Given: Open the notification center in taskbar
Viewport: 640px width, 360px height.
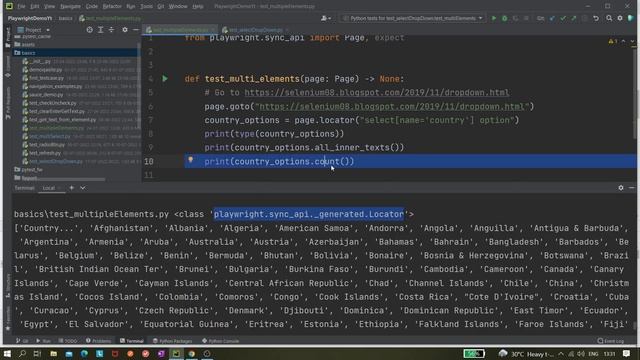Looking at the screenshot, I should coord(627,353).
